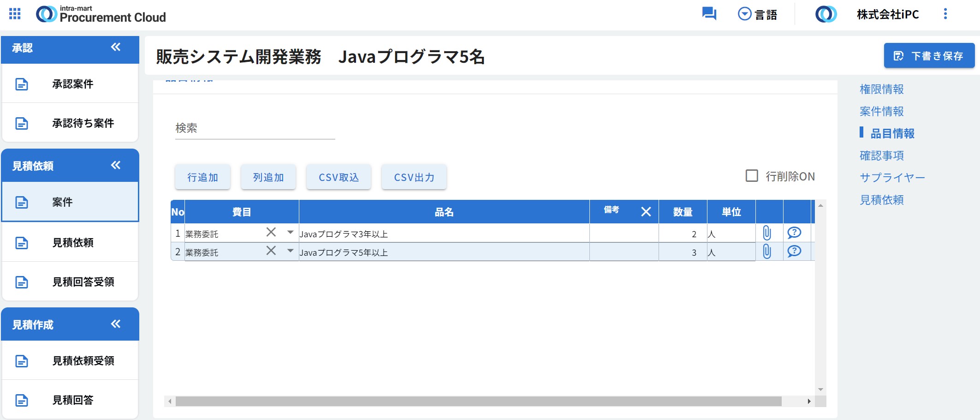Click the 下書き保存 save draft button

(x=929, y=56)
